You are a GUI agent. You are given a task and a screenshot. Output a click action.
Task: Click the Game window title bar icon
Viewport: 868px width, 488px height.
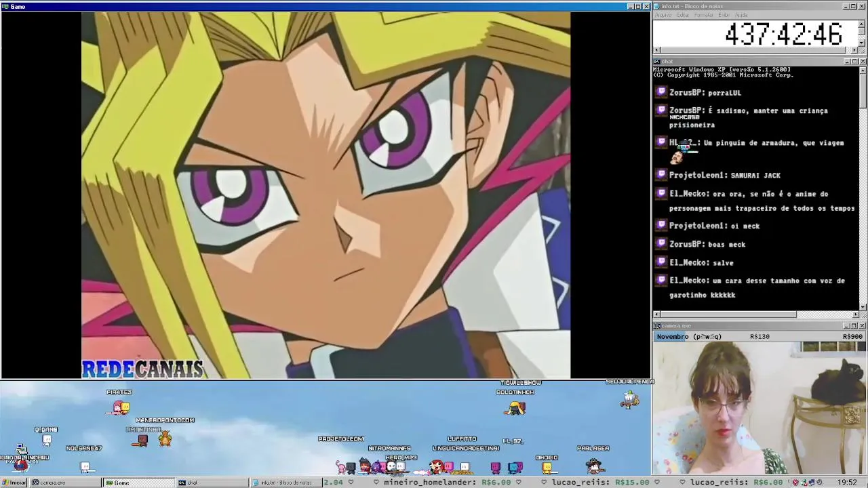click(5, 6)
